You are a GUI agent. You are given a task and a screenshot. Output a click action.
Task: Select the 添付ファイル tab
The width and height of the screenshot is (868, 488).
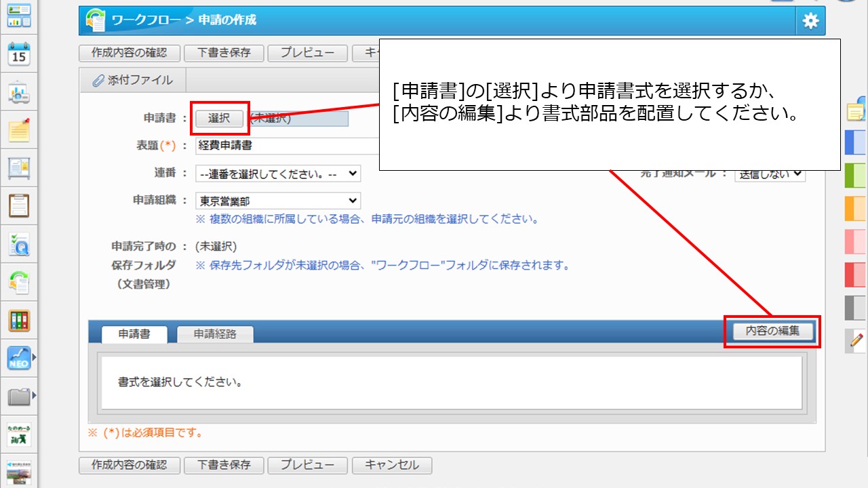click(x=132, y=79)
